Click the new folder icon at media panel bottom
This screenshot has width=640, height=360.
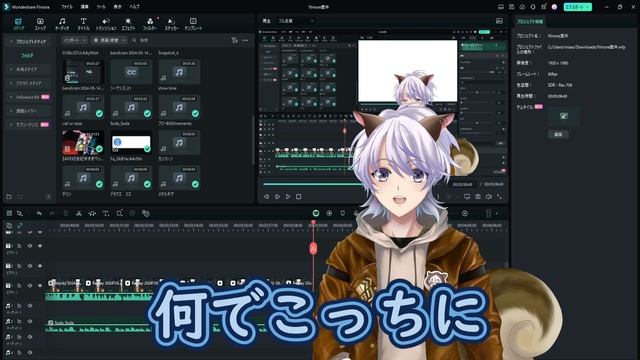coord(9,197)
